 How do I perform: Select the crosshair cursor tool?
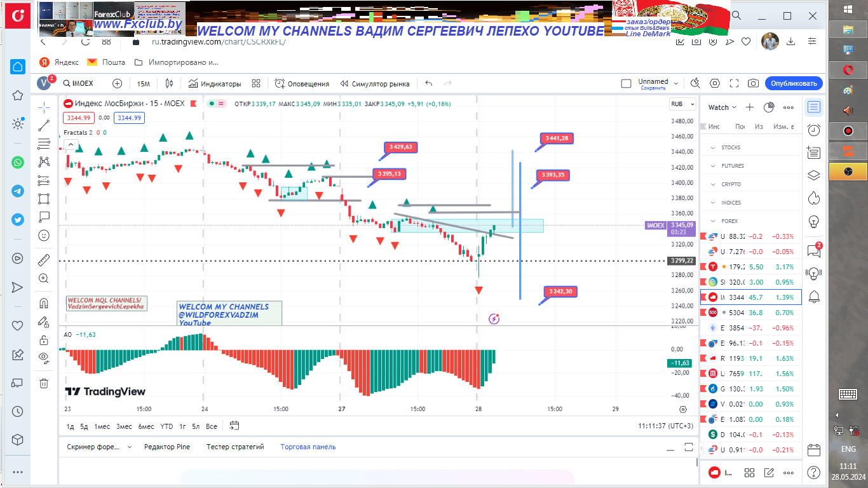(x=44, y=107)
